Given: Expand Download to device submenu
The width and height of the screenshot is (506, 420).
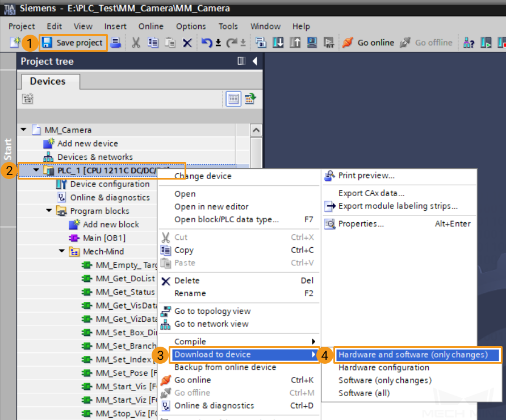Looking at the screenshot, I should tap(244, 355).
